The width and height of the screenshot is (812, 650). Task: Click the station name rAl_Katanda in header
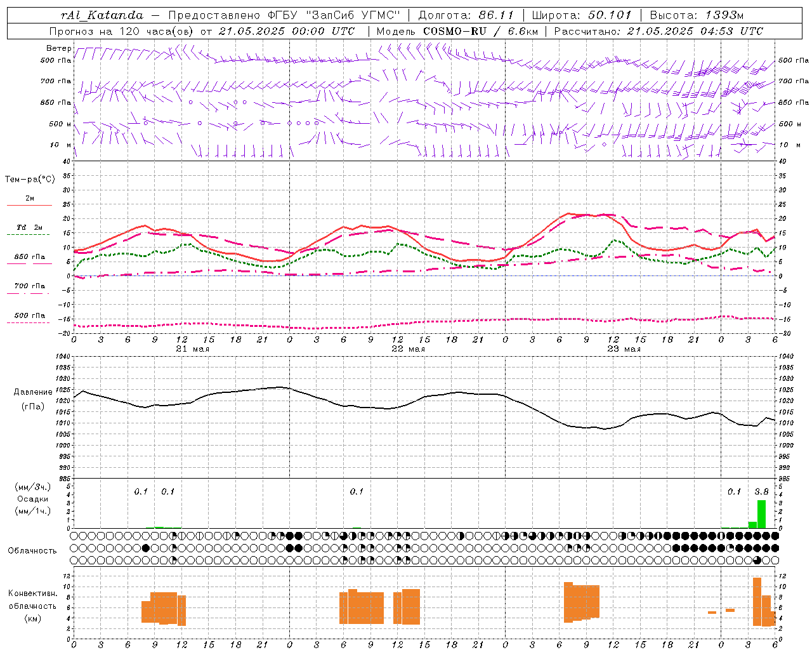103,15
